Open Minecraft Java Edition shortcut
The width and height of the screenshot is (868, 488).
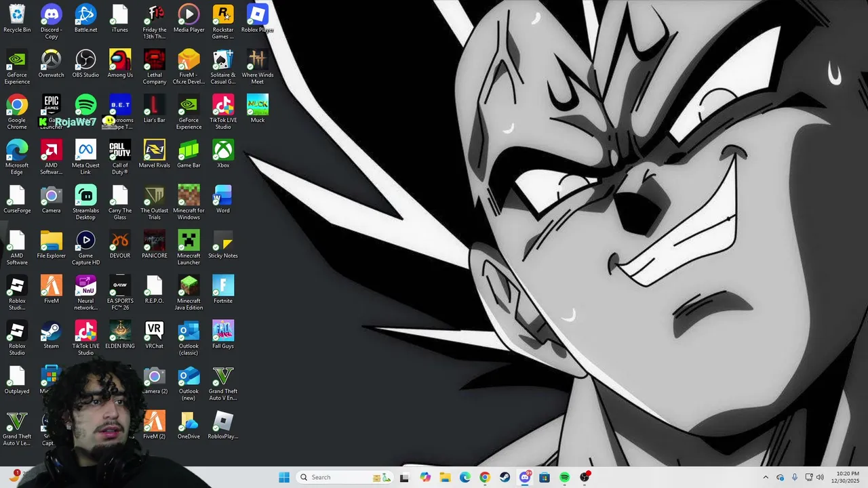tap(189, 293)
